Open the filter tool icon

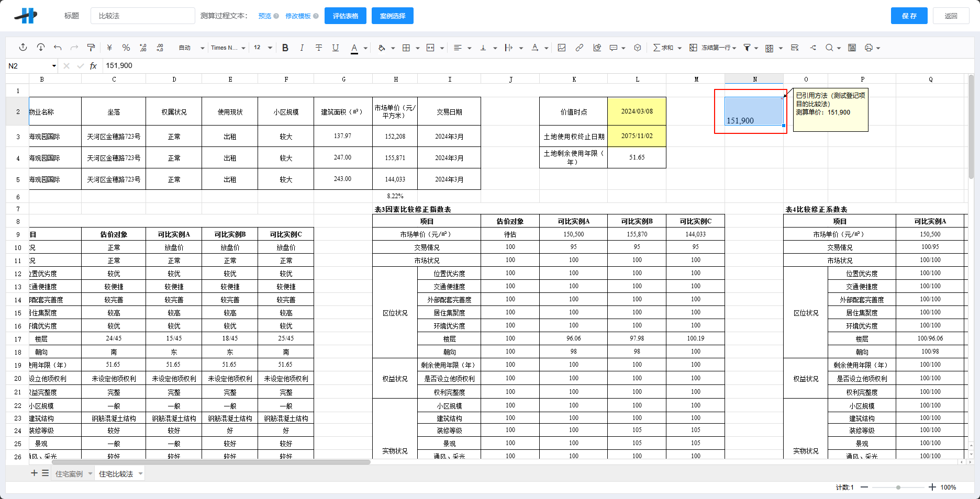click(747, 48)
